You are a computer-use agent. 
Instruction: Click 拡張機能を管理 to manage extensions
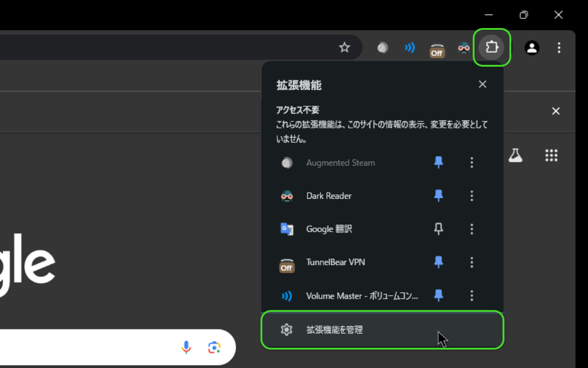coord(383,330)
